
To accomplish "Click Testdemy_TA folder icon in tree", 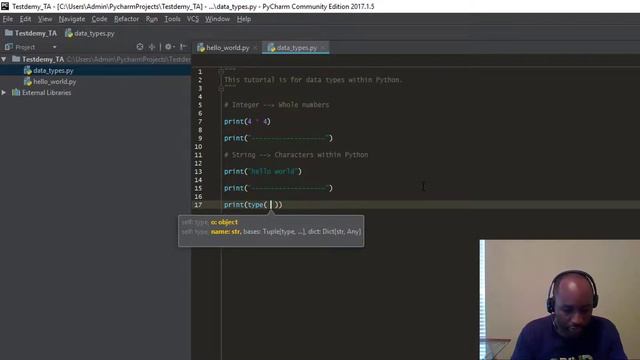I will pos(16,59).
